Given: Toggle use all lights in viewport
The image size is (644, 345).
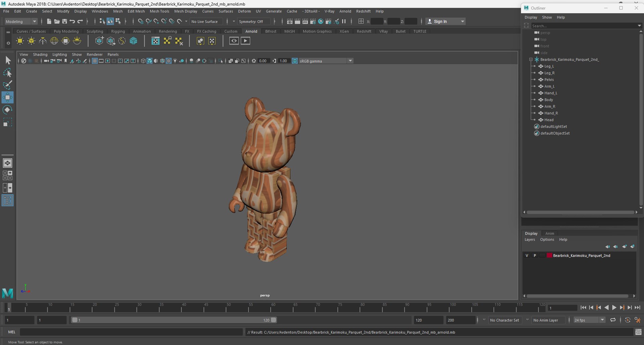Looking at the screenshot, I should 175,61.
